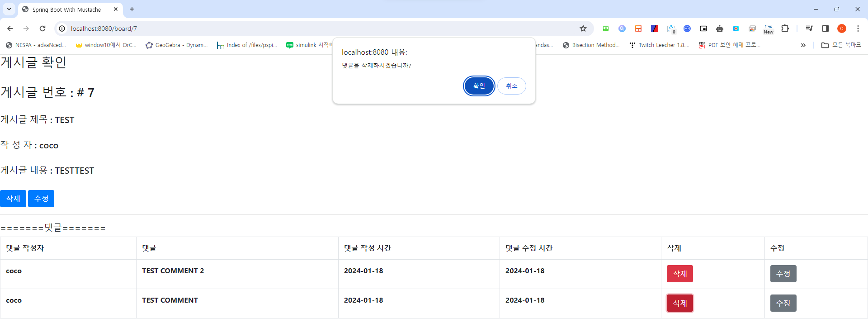Open the screen recorder extension icon
This screenshot has width=868, height=323.
point(736,28)
